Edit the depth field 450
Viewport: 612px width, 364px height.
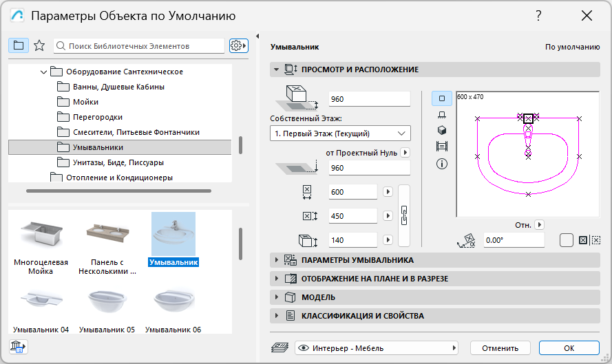pos(353,216)
